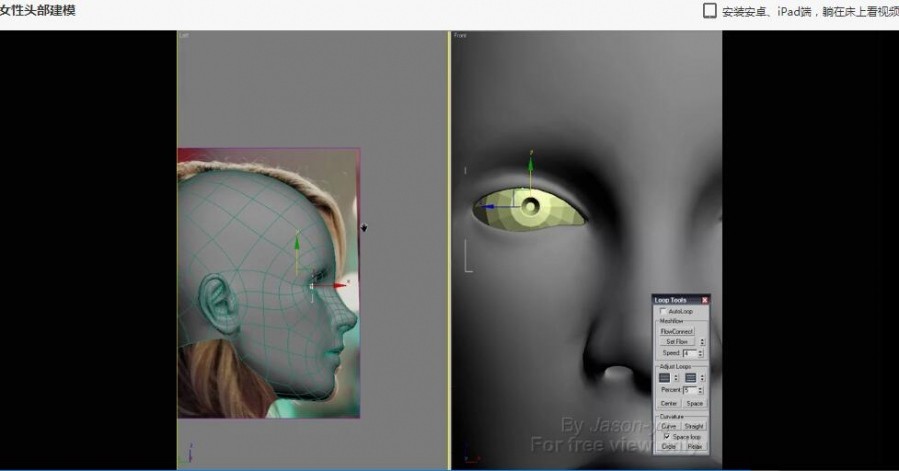Click the Front viewport label
Viewport: 899px width, 471px height.
tap(460, 36)
